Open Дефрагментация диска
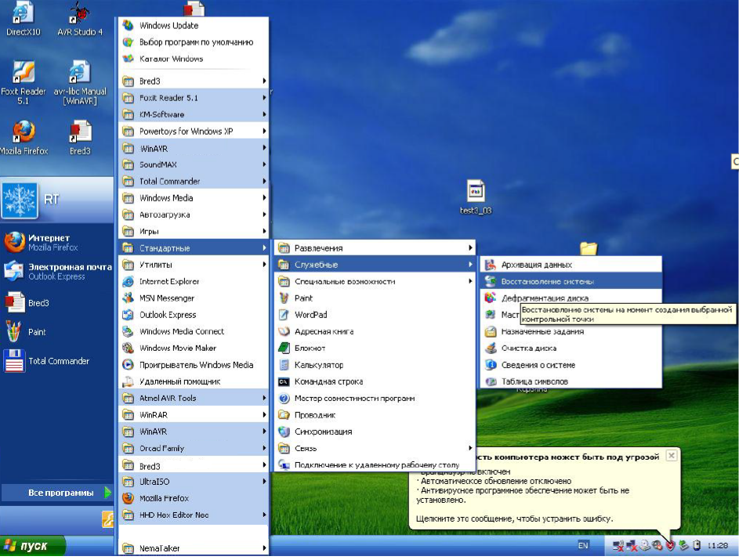The width and height of the screenshot is (739, 560). 571,298
